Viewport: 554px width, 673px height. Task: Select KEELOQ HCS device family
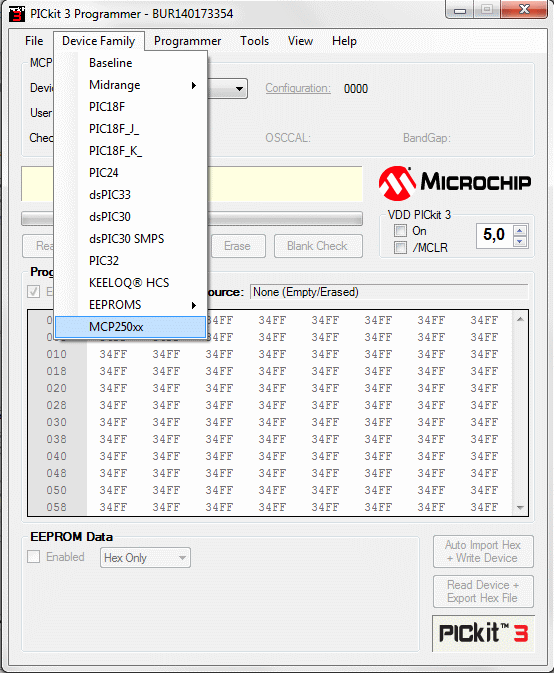(x=130, y=283)
